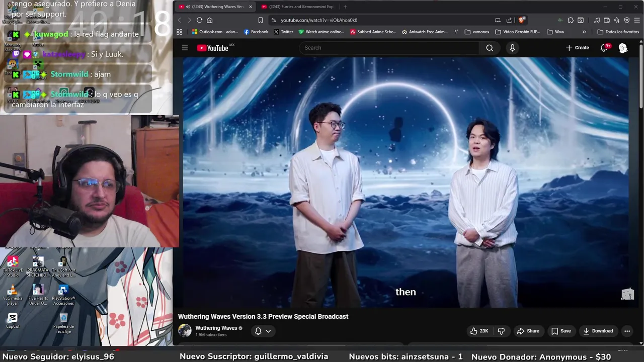This screenshot has width=644, height=362.
Task: Expand bookmarks overflow chevron
Action: click(584, 32)
